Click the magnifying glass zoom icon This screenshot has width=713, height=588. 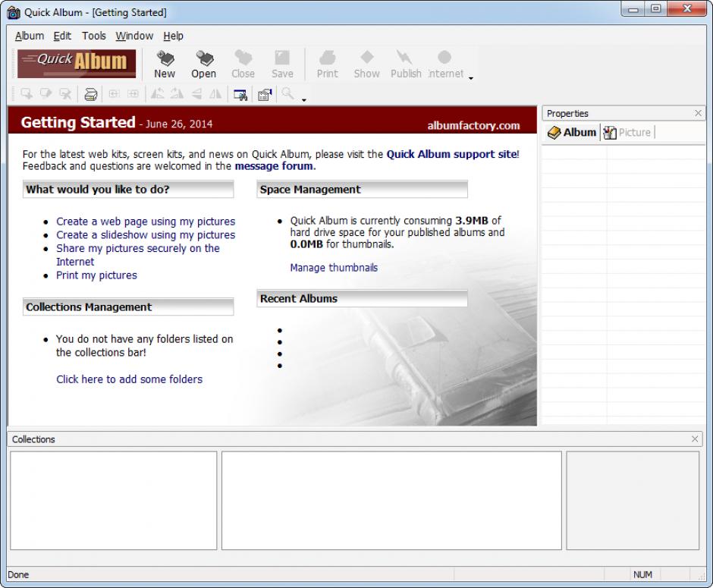coord(287,93)
